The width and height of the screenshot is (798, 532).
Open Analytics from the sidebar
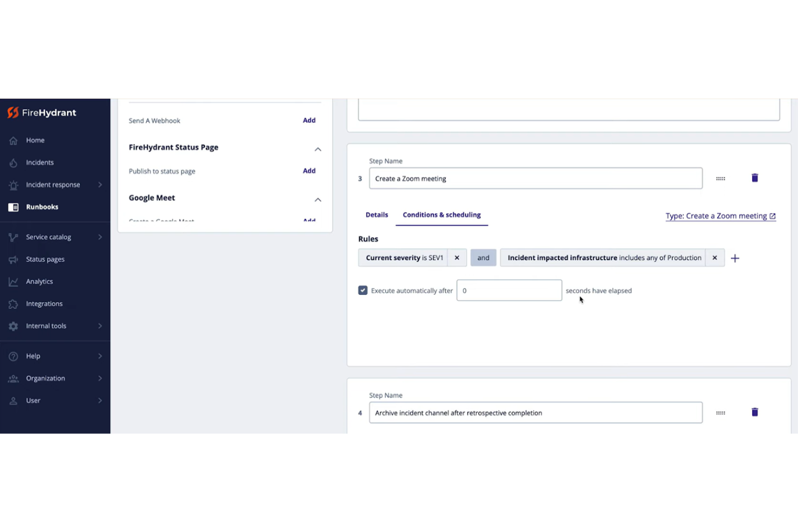[39, 281]
